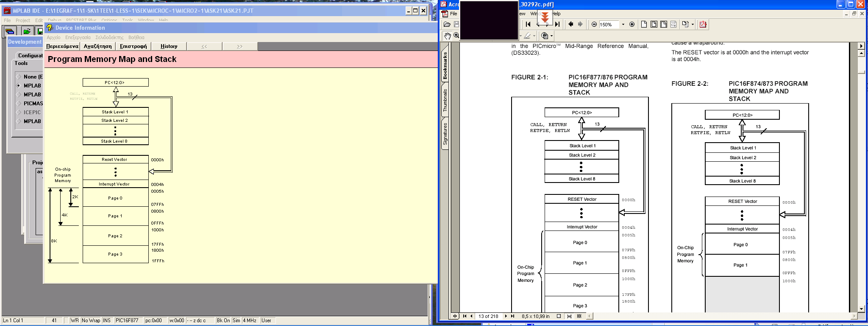Open the Βοήθεια menu in Device Information
The height and width of the screenshot is (326, 868).
pos(136,37)
